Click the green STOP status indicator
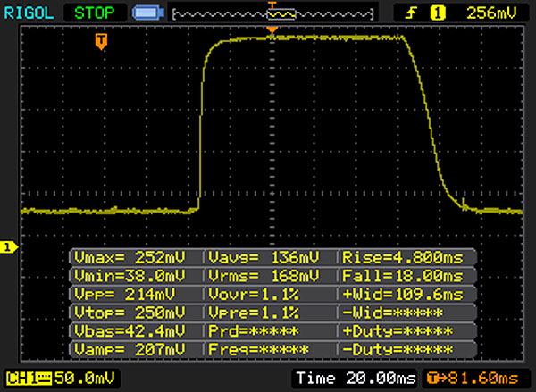This screenshot has height=392, width=536. click(94, 13)
